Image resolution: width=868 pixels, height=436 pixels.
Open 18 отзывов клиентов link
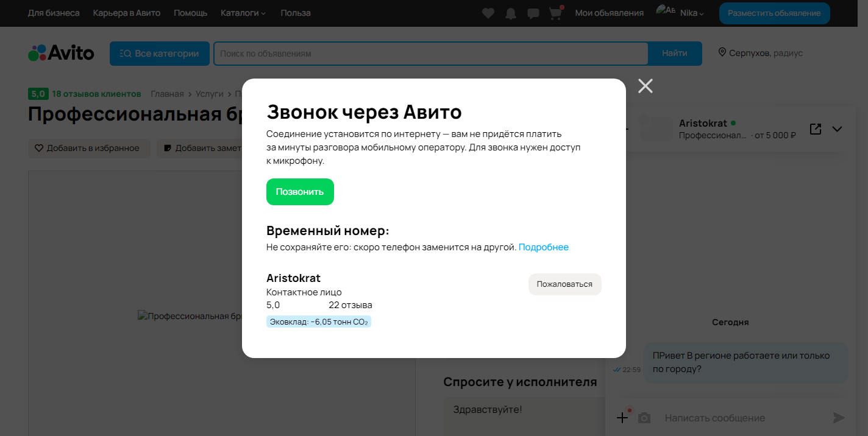[96, 94]
